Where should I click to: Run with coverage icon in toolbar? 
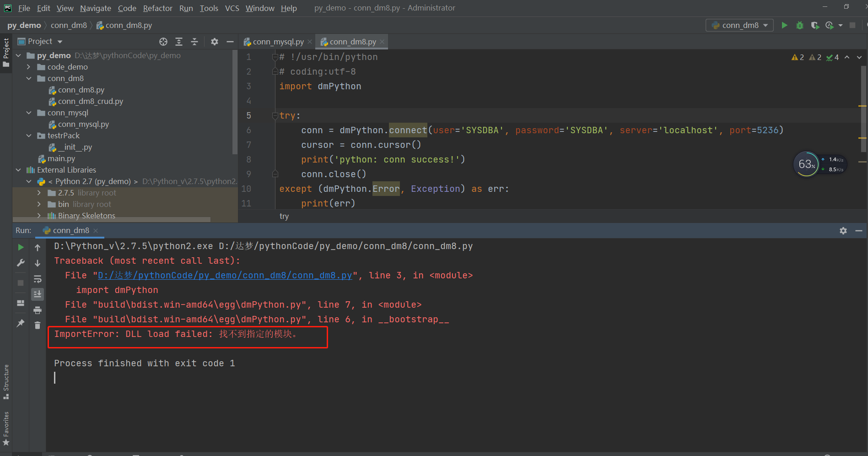coord(815,25)
